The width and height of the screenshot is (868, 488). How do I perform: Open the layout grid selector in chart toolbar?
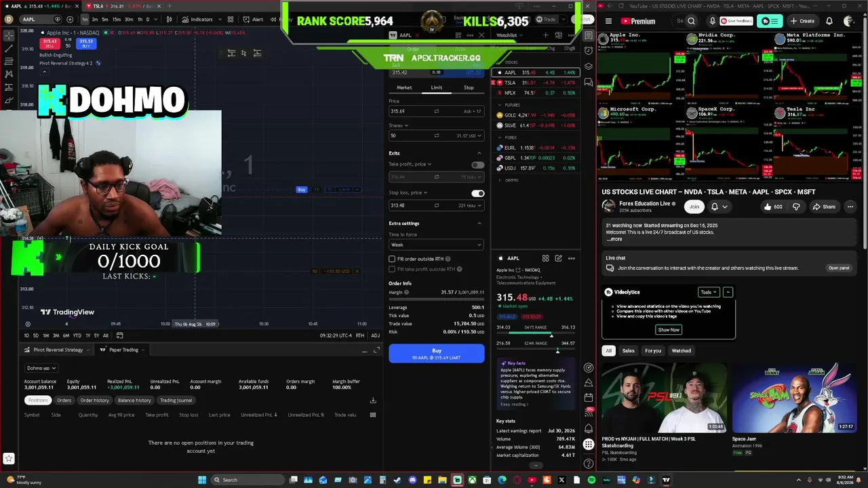click(231, 19)
